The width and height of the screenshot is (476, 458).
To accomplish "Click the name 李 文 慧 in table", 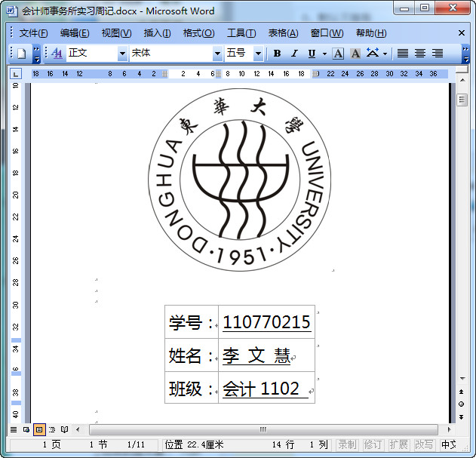I will pos(256,355).
